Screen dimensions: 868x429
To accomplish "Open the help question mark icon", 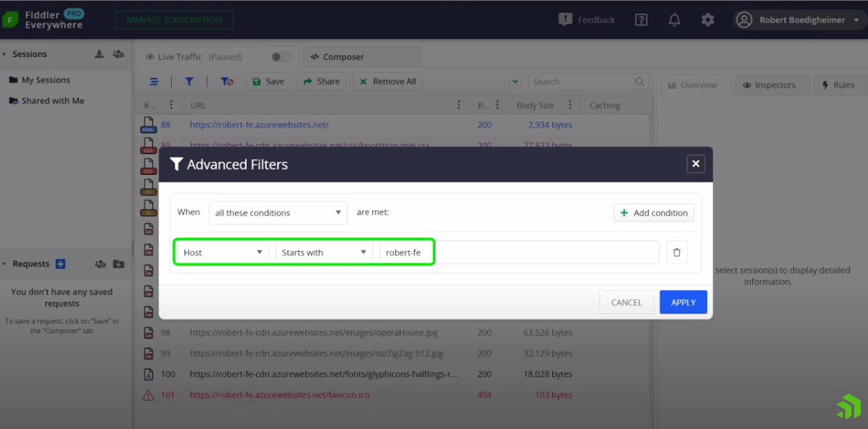I will coord(641,20).
